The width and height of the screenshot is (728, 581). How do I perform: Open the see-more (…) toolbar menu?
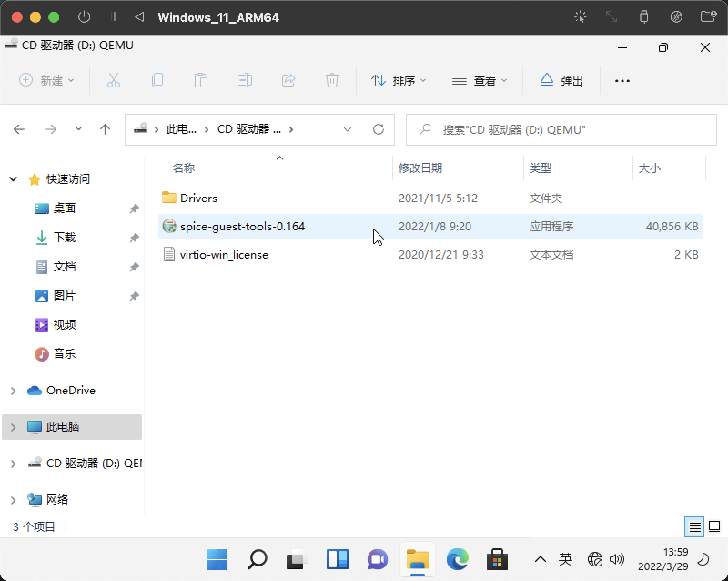coord(622,80)
